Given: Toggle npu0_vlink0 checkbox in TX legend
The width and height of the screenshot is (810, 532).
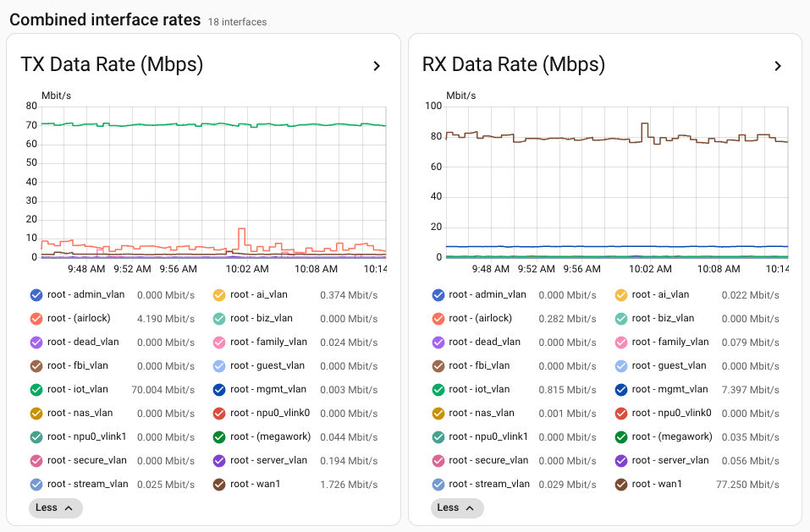Looking at the screenshot, I should (x=219, y=414).
